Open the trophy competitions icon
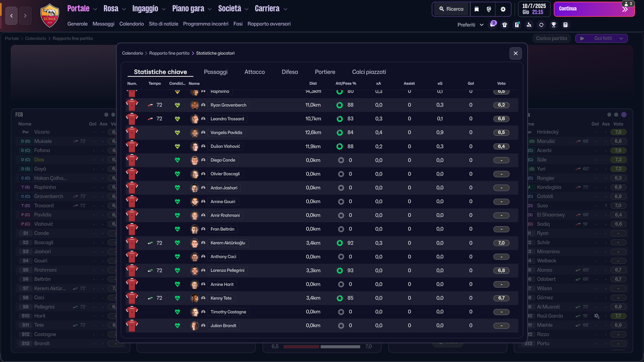Image resolution: width=644 pixels, height=362 pixels. [553, 24]
